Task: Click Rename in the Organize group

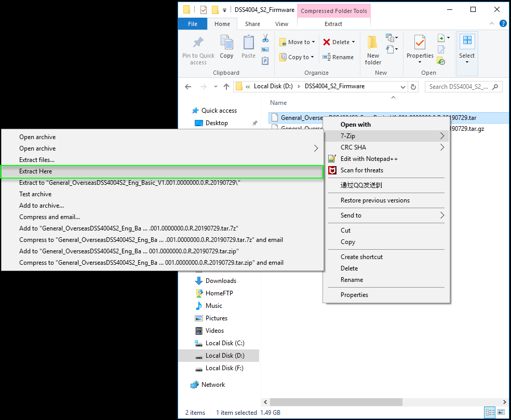Action: tap(338, 57)
